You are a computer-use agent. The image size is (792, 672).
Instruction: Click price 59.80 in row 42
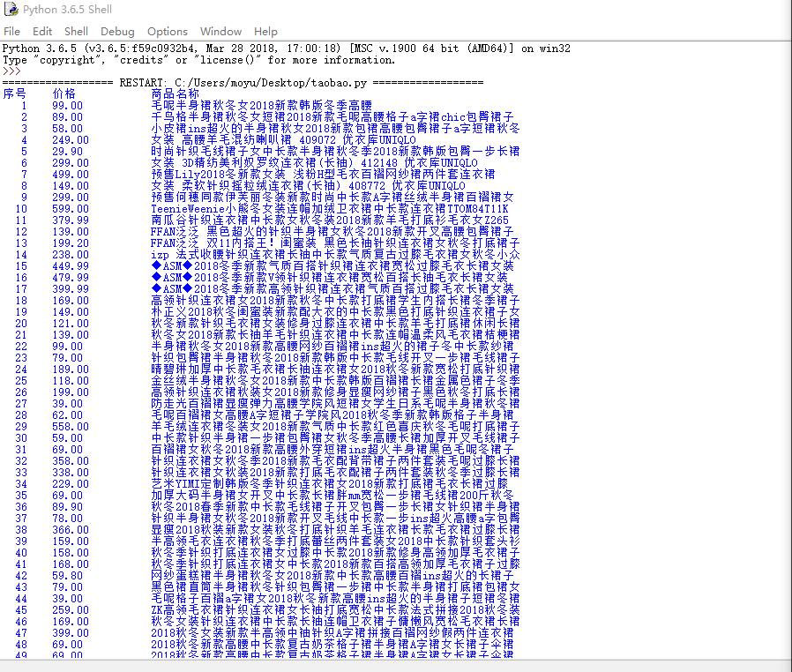click(67, 576)
